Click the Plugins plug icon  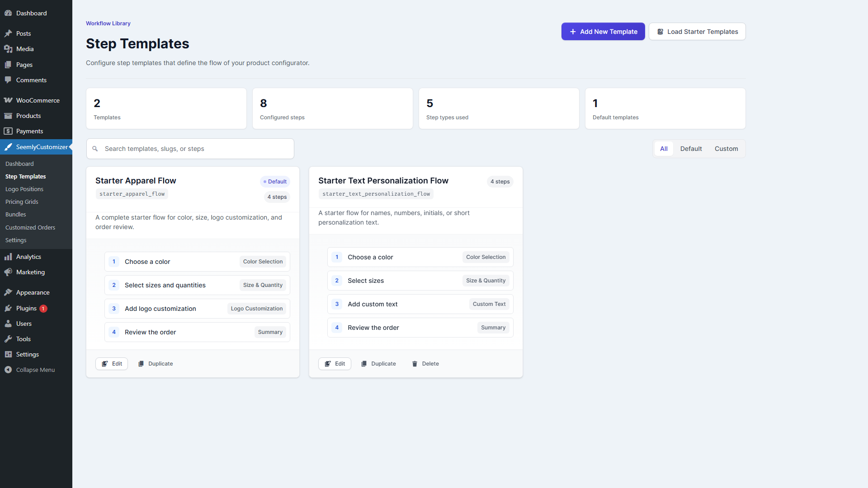[x=8, y=308]
